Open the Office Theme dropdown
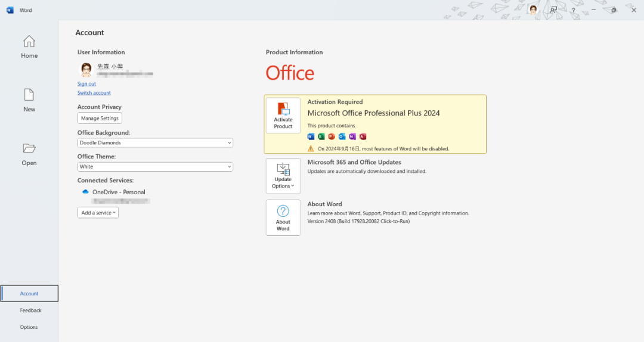Viewport: 644px width, 342px height. [155, 167]
